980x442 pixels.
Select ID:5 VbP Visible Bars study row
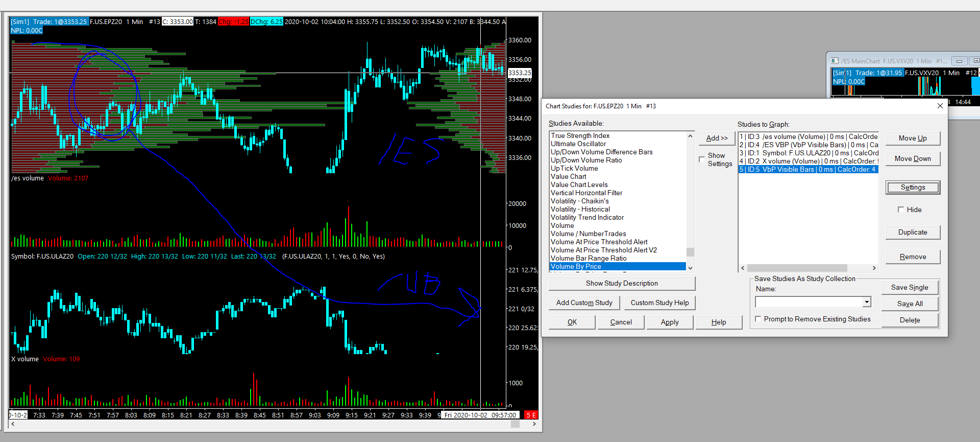click(x=808, y=169)
